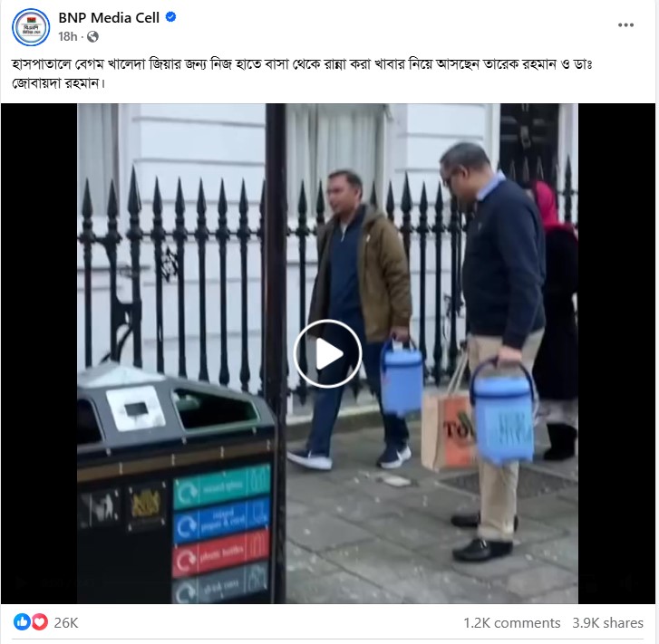Screen dimensions: 659x644
Task: Open the 1.2K comments list
Action: tap(511, 622)
